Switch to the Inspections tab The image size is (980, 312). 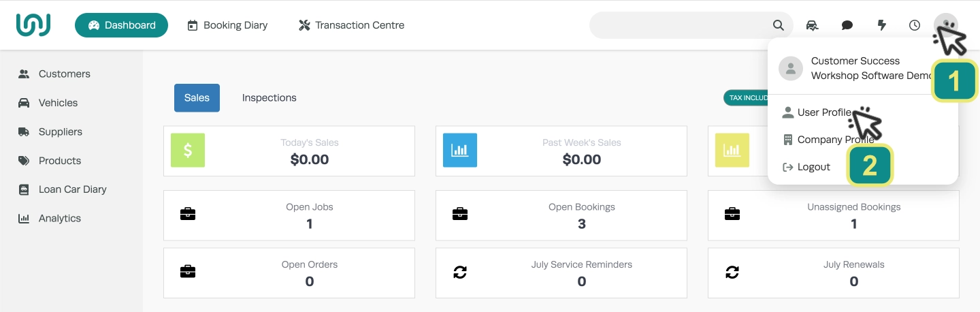(269, 97)
